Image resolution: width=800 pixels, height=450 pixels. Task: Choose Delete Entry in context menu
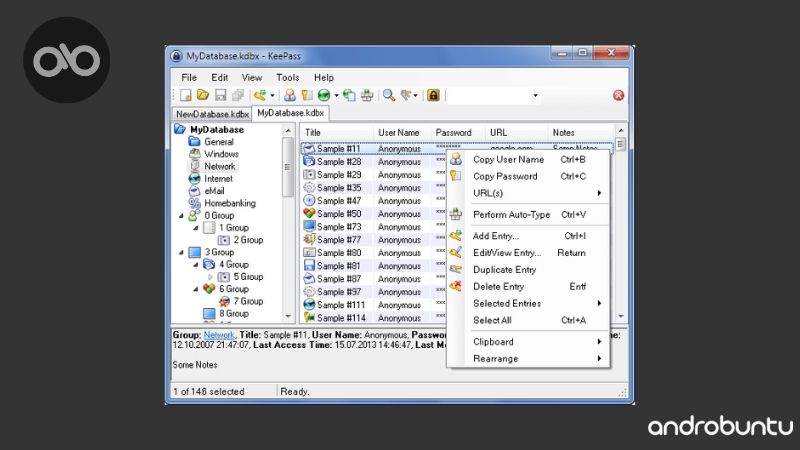[x=528, y=287]
